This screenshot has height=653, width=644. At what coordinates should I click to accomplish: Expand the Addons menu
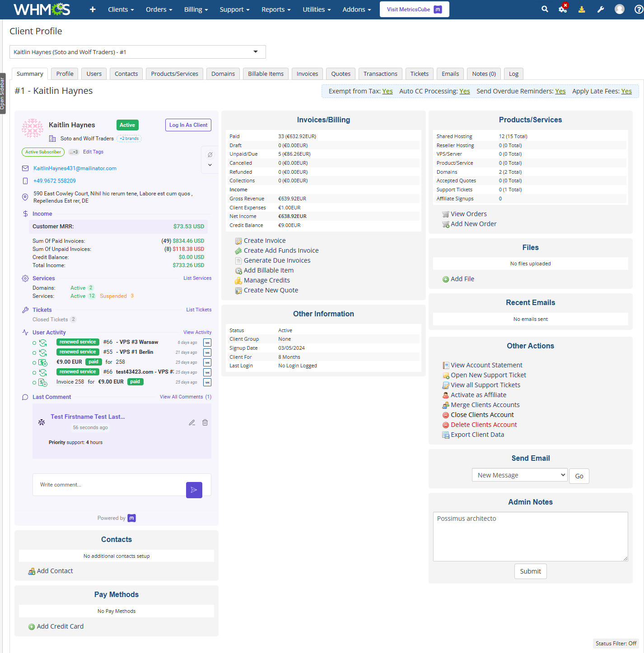point(357,9)
